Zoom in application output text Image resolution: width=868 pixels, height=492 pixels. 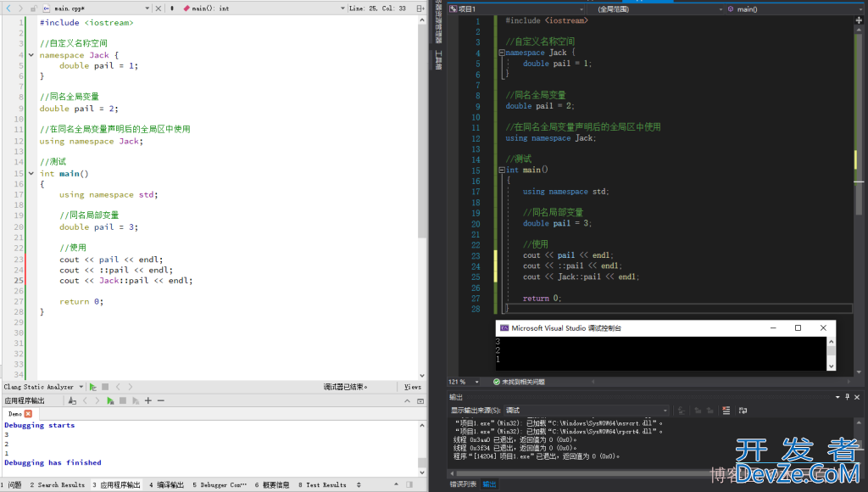(x=147, y=400)
